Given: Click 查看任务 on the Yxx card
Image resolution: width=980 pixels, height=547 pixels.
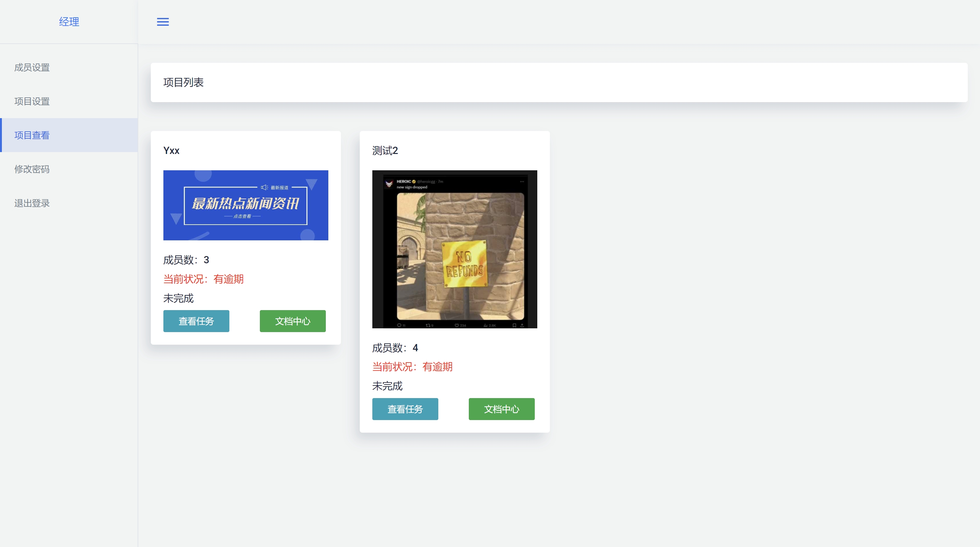Looking at the screenshot, I should 196,321.
